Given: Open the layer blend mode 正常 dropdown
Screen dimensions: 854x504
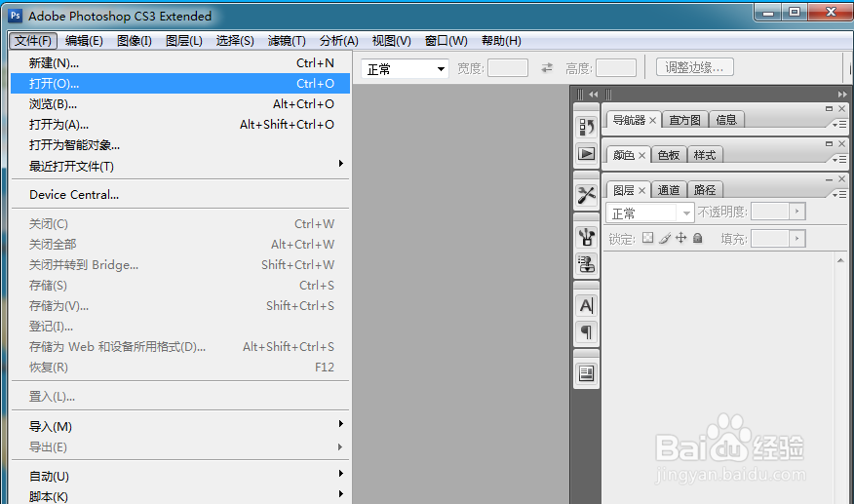Looking at the screenshot, I should click(x=649, y=213).
